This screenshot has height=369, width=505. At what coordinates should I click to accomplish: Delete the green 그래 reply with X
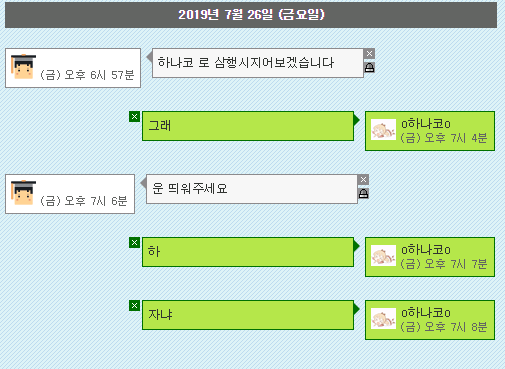click(134, 117)
